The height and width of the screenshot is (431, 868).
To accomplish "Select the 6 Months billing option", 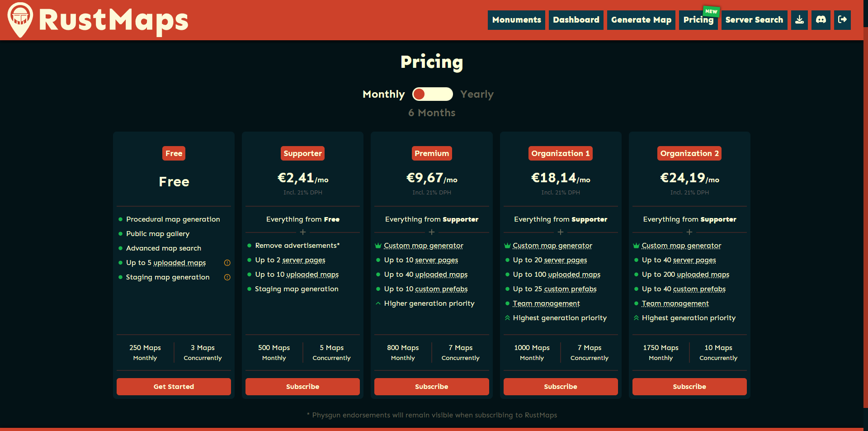I will (x=432, y=113).
